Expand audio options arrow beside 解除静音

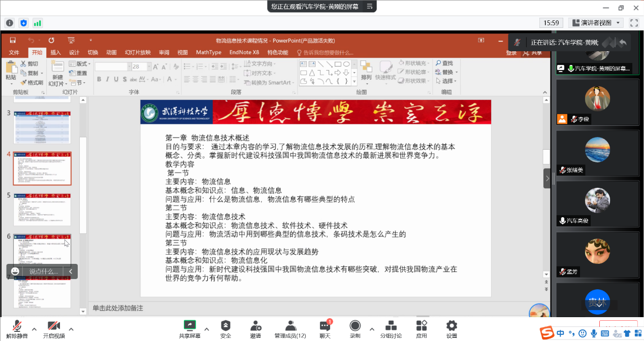(34, 328)
